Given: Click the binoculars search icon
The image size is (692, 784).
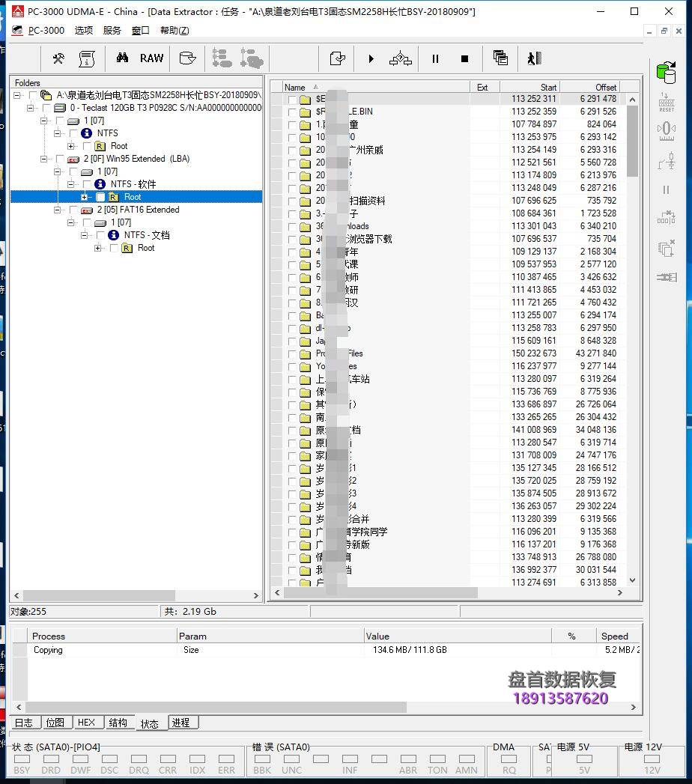Looking at the screenshot, I should coord(122,58).
